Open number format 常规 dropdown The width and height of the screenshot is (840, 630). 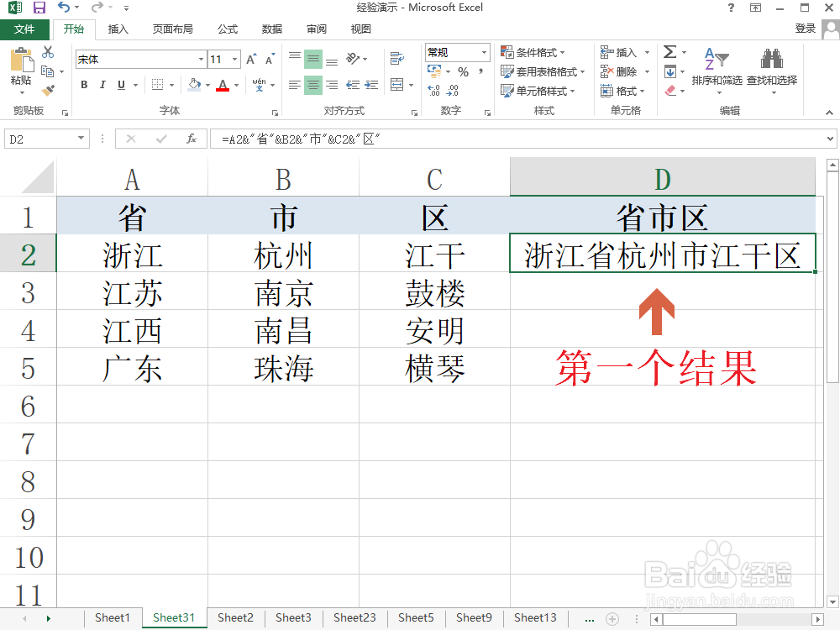tap(485, 52)
